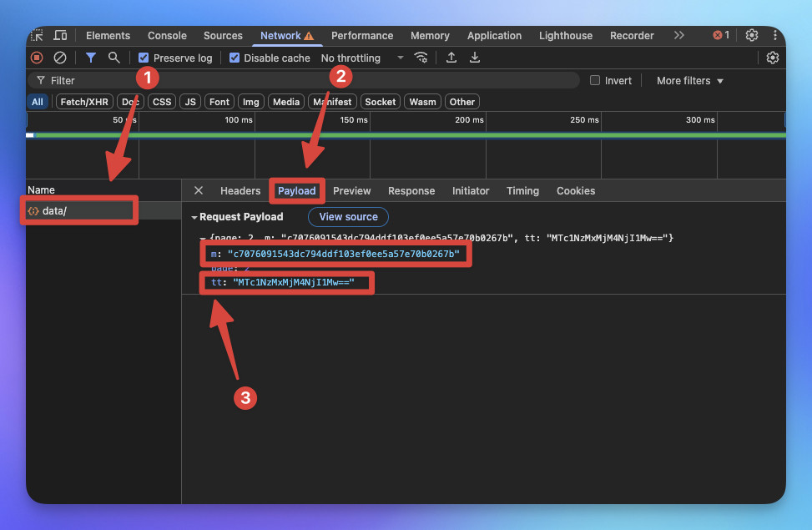Open network panel settings gear

pos(772,58)
